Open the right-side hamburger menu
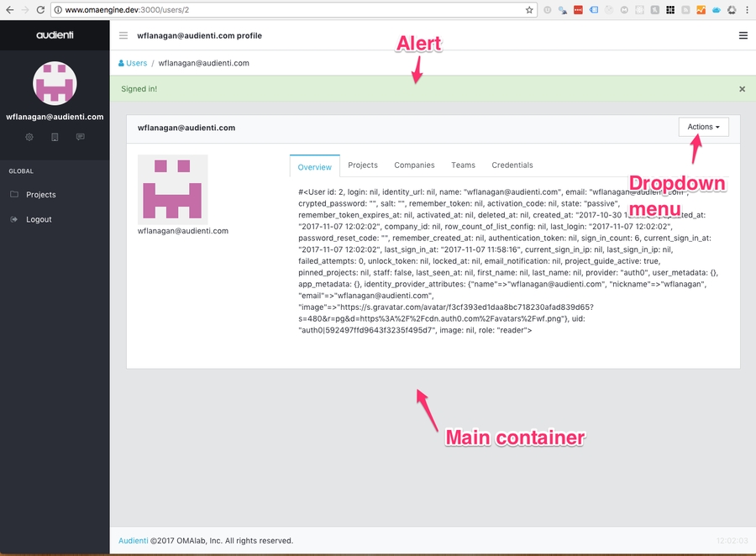756x556 pixels. 743,36
